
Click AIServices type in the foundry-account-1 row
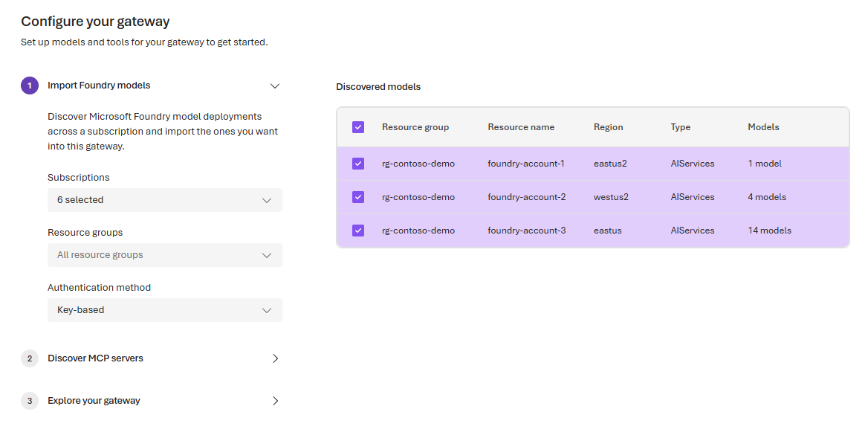(693, 164)
